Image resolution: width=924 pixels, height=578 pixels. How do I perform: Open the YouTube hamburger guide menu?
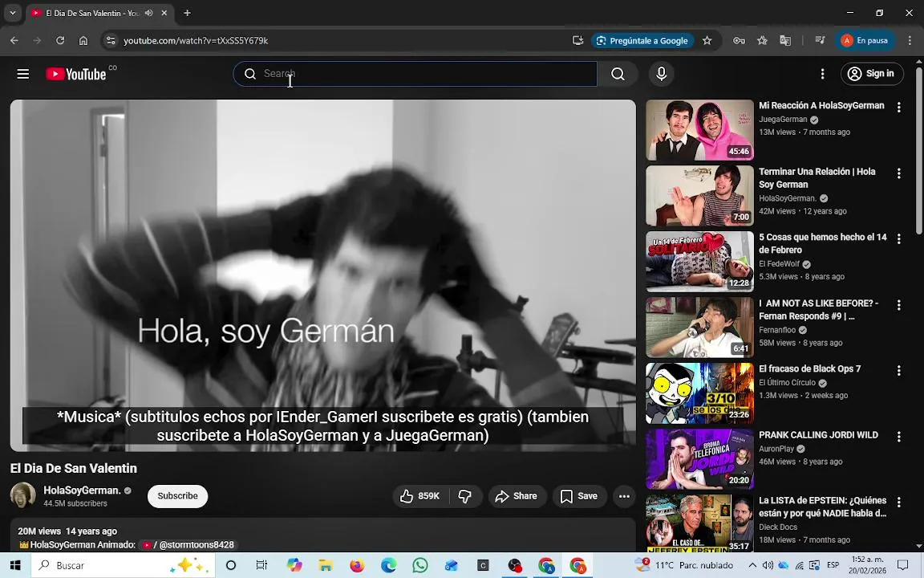click(x=23, y=74)
